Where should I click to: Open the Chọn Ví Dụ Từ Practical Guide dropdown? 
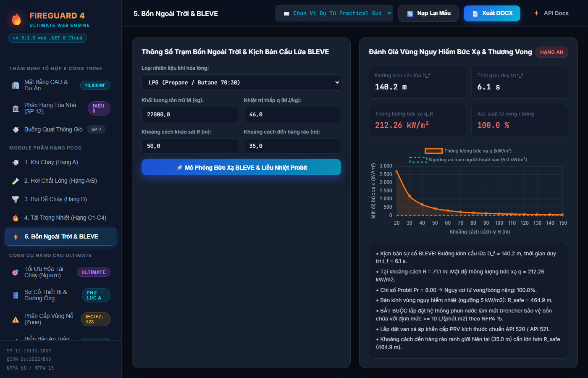click(x=334, y=13)
